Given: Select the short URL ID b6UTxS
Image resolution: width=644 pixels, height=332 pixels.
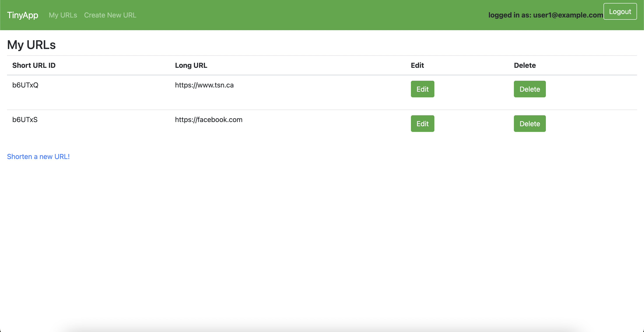Looking at the screenshot, I should [25, 119].
